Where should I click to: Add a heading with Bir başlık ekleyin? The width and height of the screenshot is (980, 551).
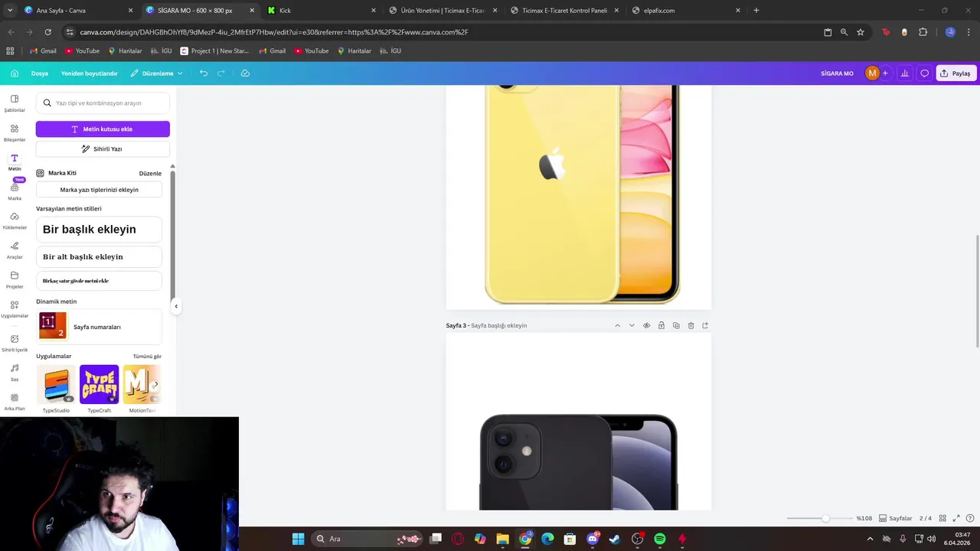pyautogui.click(x=100, y=230)
